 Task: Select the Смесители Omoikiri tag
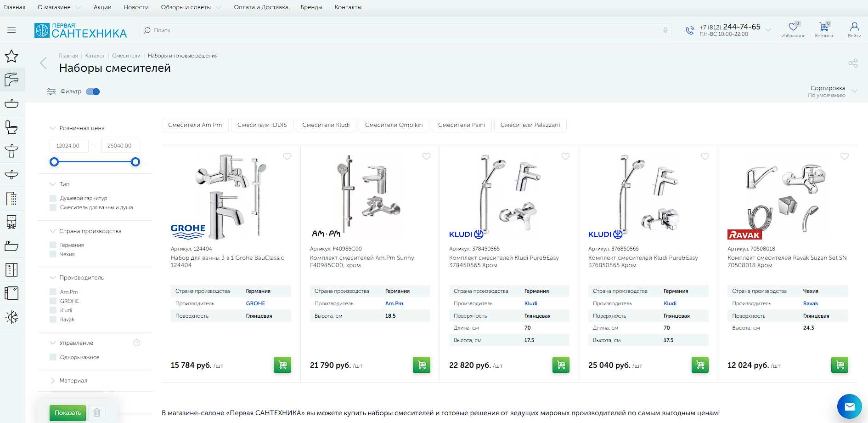point(394,125)
